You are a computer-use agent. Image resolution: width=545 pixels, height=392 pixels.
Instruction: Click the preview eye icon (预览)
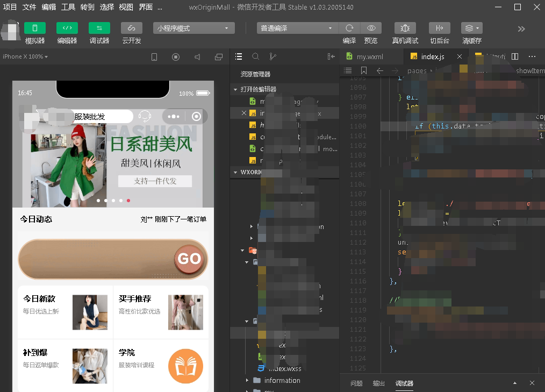pos(371,28)
